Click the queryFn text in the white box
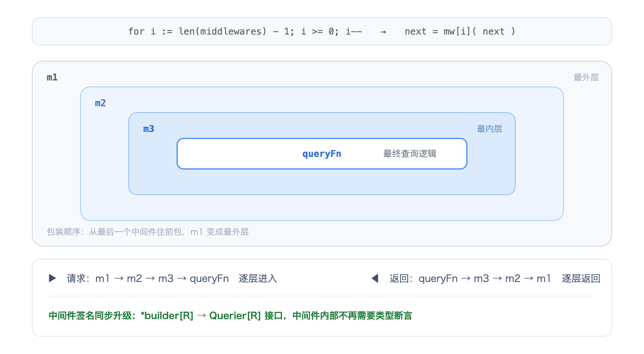Image resolution: width=644 pixels, height=354 pixels. [x=322, y=154]
